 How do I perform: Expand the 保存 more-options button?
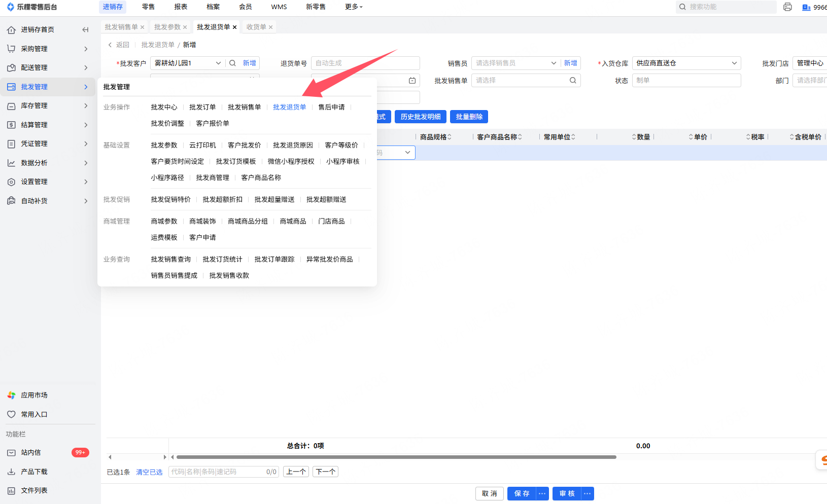pos(542,494)
